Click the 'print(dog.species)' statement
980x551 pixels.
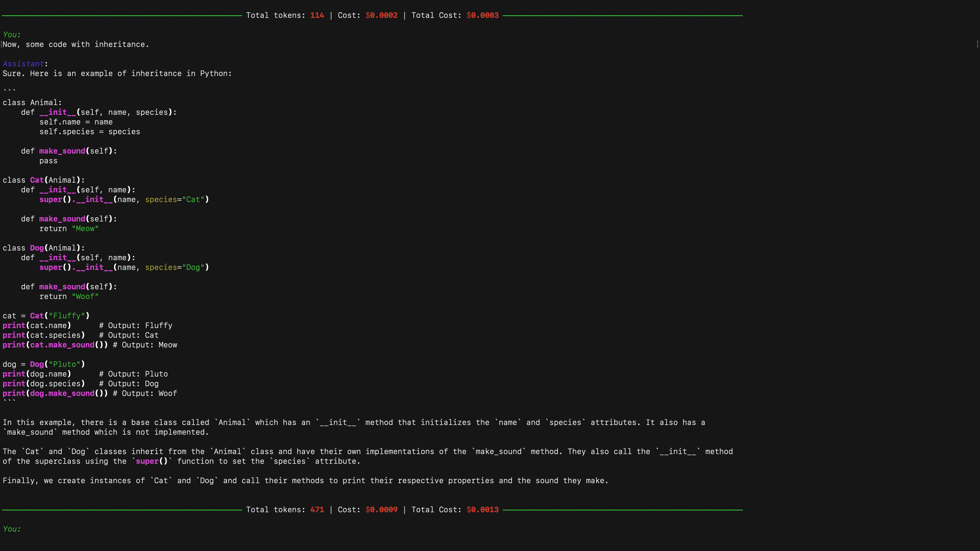tap(44, 384)
